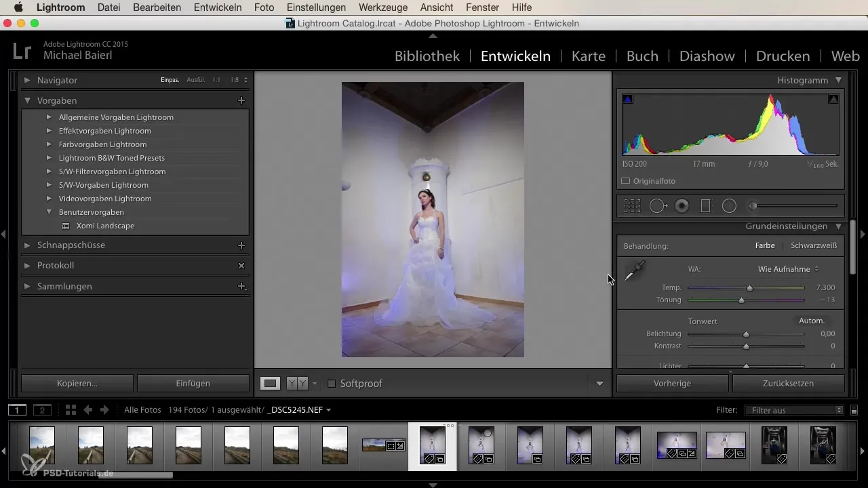This screenshot has height=488, width=868.
Task: Switch to Loupe view in toolbar
Action: point(271,384)
